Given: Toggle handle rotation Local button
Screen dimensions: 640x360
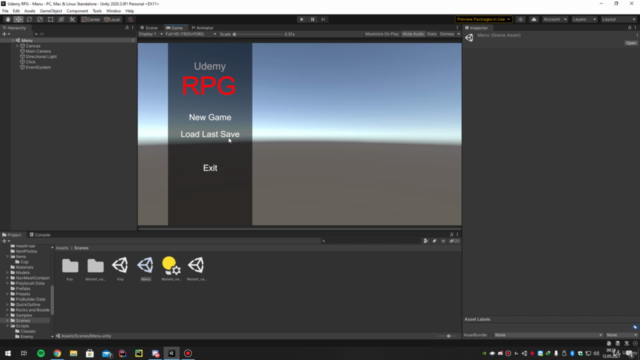Looking at the screenshot, I should 112,19.
